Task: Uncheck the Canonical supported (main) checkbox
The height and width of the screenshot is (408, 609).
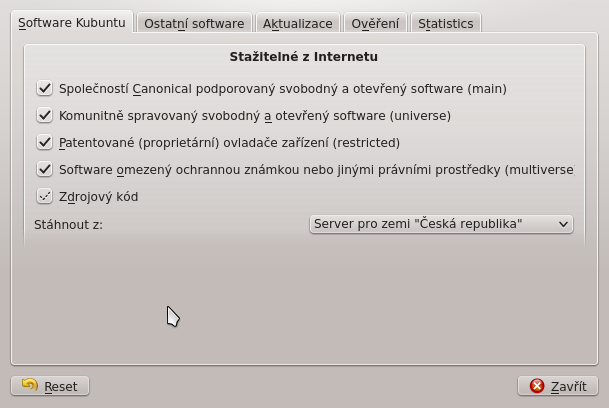Action: pos(45,88)
